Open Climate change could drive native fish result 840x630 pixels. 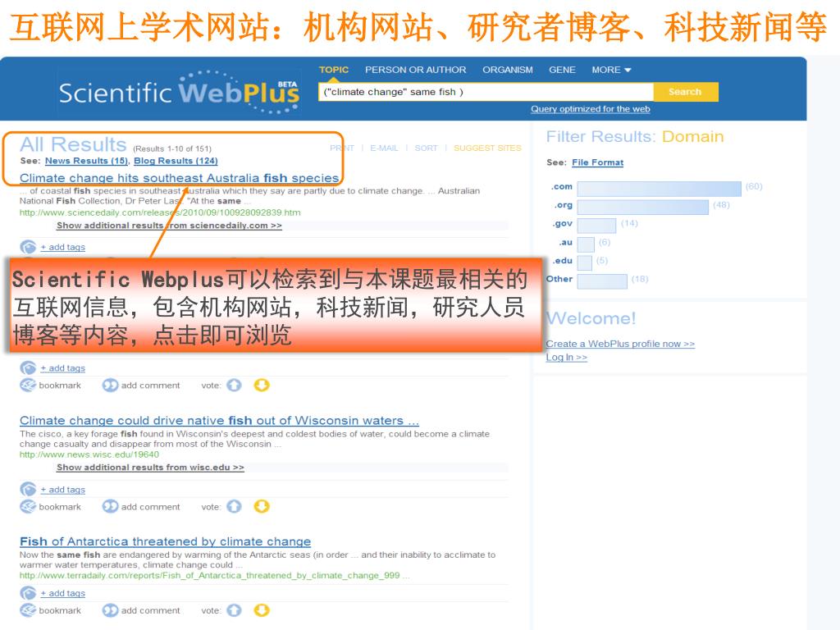coord(219,421)
